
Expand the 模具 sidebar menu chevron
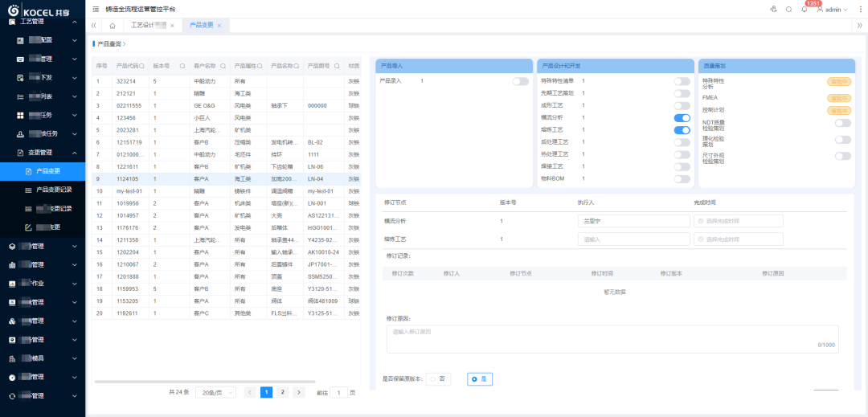75,358
